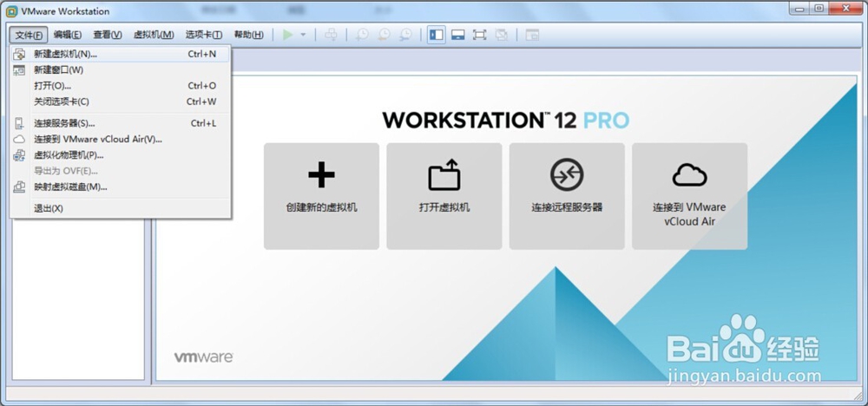
Task: Click the manage snapshots icon
Action: coord(405,35)
